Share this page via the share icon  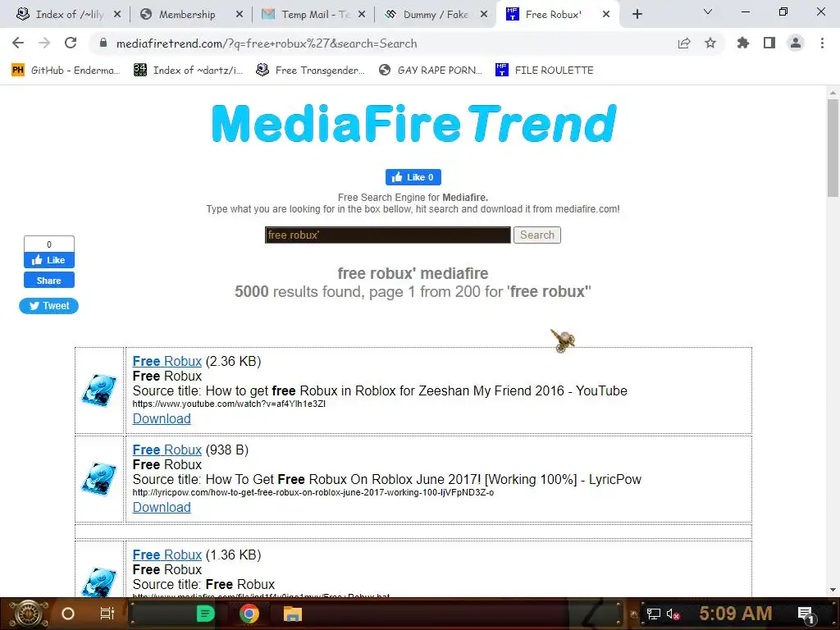[x=684, y=43]
